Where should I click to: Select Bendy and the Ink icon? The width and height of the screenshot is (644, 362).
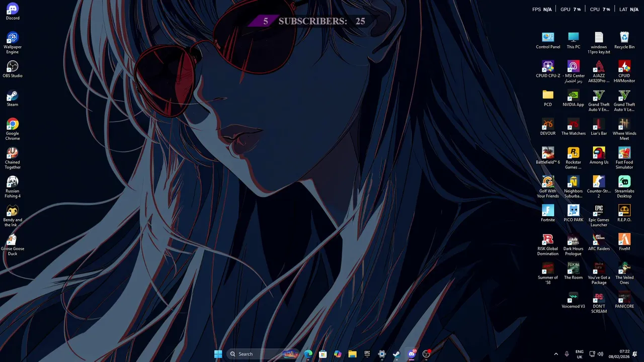pos(13,216)
